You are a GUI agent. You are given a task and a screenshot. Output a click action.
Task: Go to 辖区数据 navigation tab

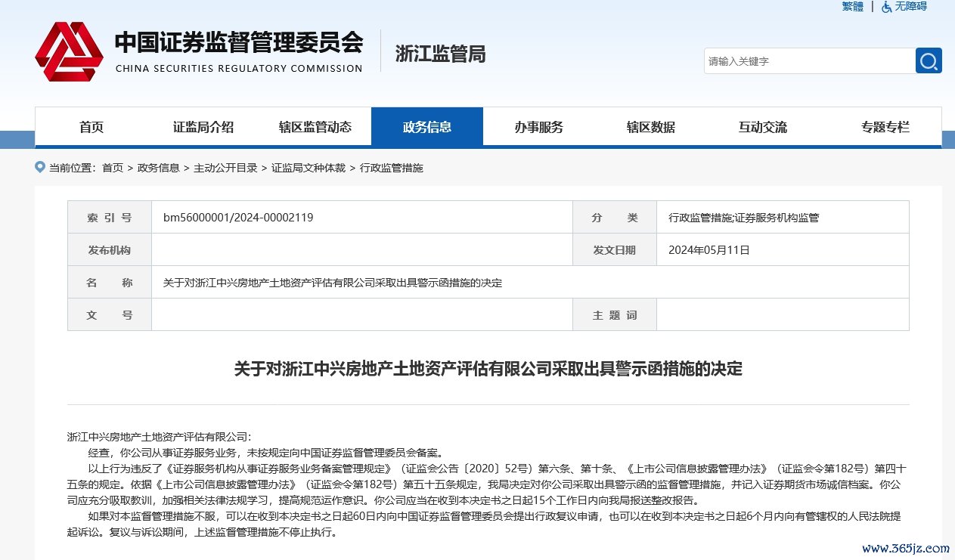(651, 127)
